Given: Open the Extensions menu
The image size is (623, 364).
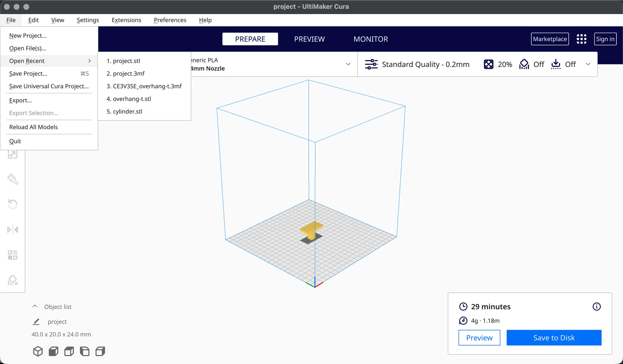Looking at the screenshot, I should pos(126,20).
